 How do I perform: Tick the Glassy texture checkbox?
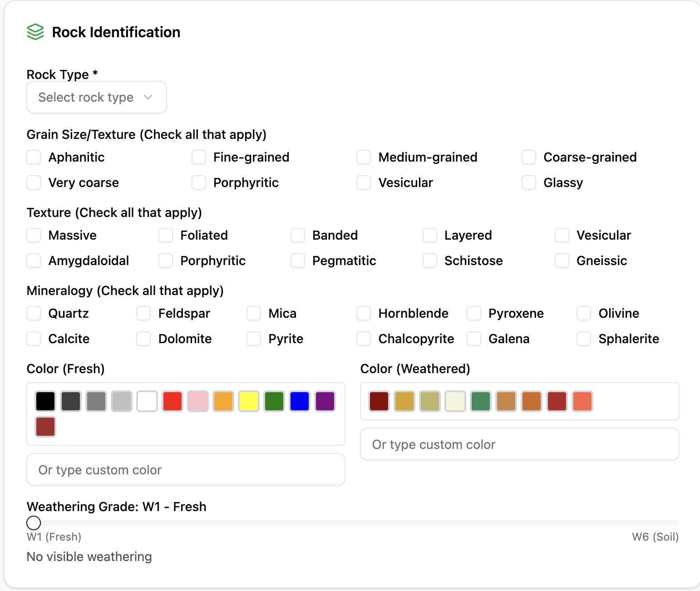tap(529, 182)
